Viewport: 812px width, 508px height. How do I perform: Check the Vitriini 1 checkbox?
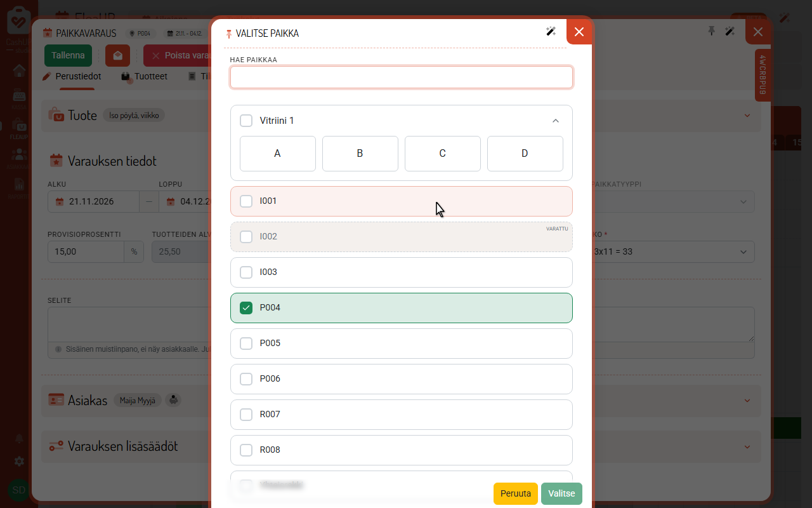[x=246, y=121]
